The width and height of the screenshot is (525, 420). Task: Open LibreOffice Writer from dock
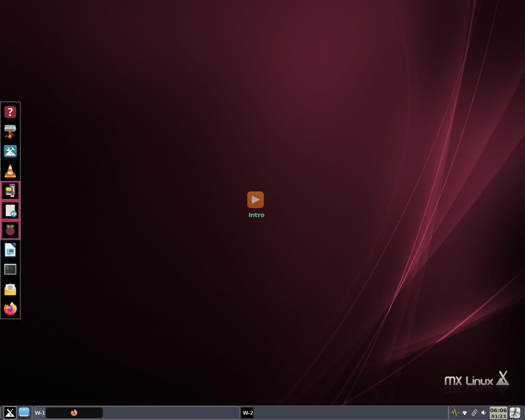10,250
